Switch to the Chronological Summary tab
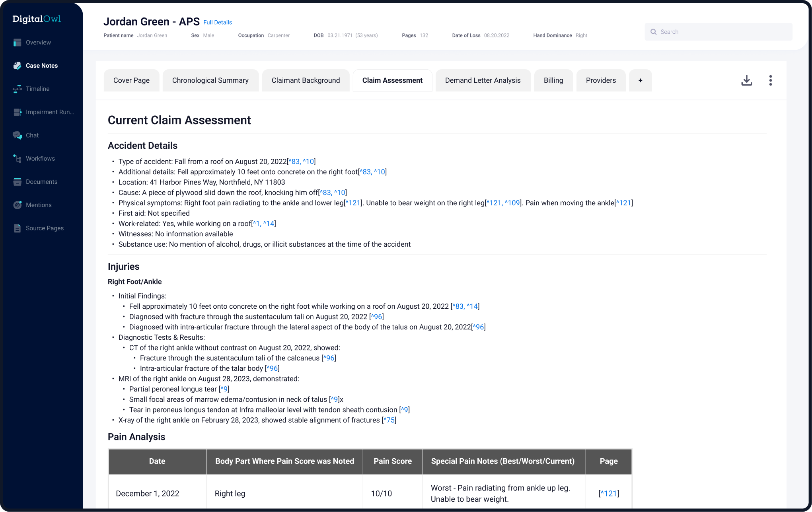812x512 pixels. point(210,80)
